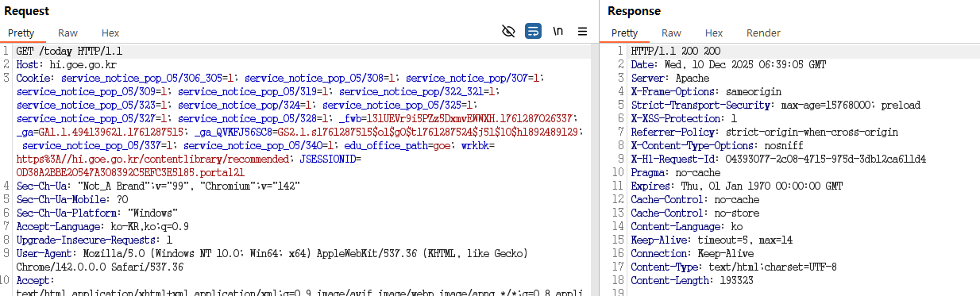
Task: Click the 'User-Agent: Mozilla/5.0' header line
Action: click(x=272, y=254)
